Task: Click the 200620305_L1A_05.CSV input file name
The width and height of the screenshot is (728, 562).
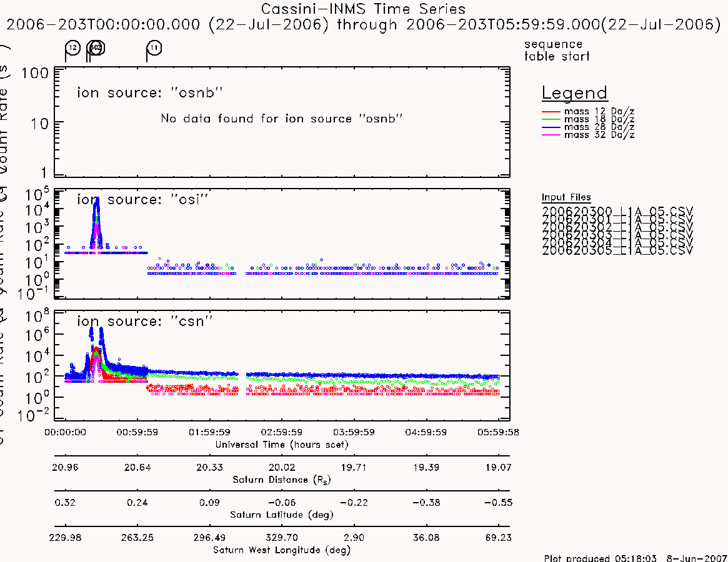Action: [x=617, y=250]
